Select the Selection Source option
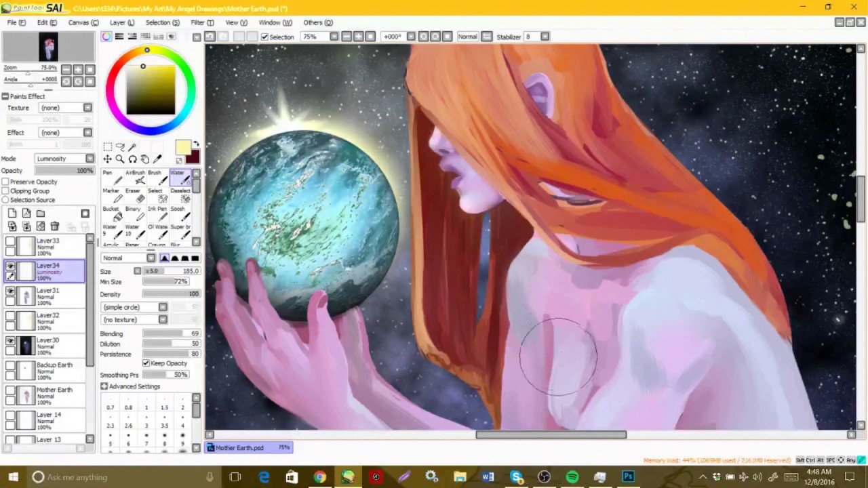Image resolution: width=868 pixels, height=488 pixels. point(5,200)
